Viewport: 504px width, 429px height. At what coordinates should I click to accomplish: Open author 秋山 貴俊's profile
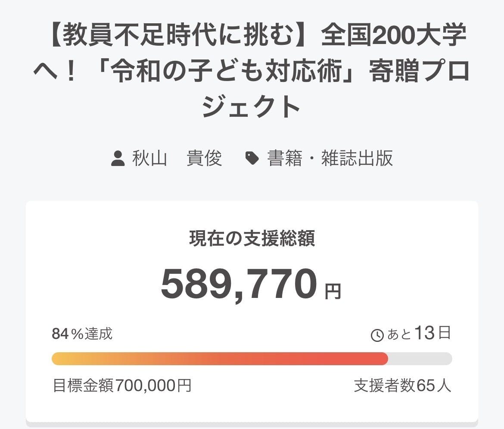click(177, 158)
